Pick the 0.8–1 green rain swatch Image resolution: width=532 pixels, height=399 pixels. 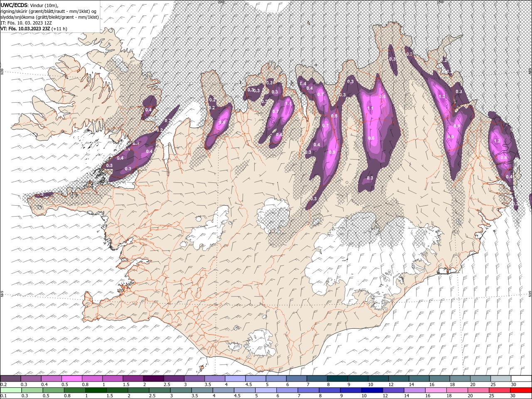tap(74, 390)
